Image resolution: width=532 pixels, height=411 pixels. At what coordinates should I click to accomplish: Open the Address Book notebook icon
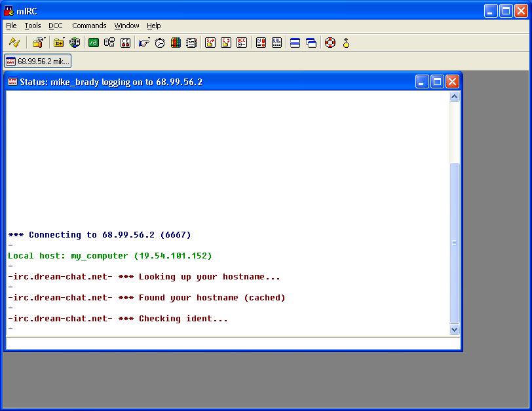191,43
